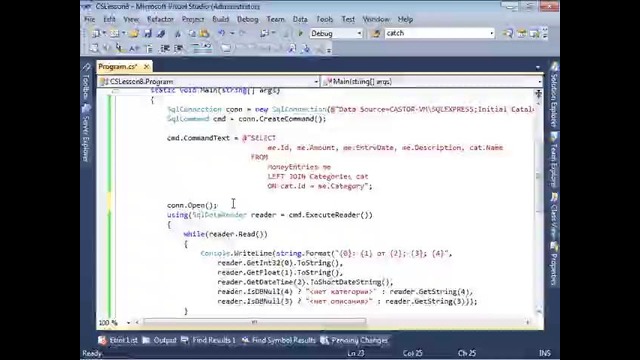Open the Team Explorer side tab
640x360 pixels.
pyautogui.click(x=554, y=160)
